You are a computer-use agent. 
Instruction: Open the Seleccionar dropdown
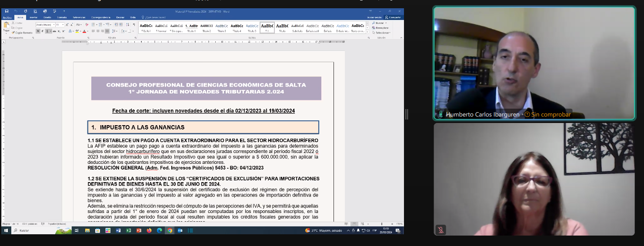(x=381, y=33)
